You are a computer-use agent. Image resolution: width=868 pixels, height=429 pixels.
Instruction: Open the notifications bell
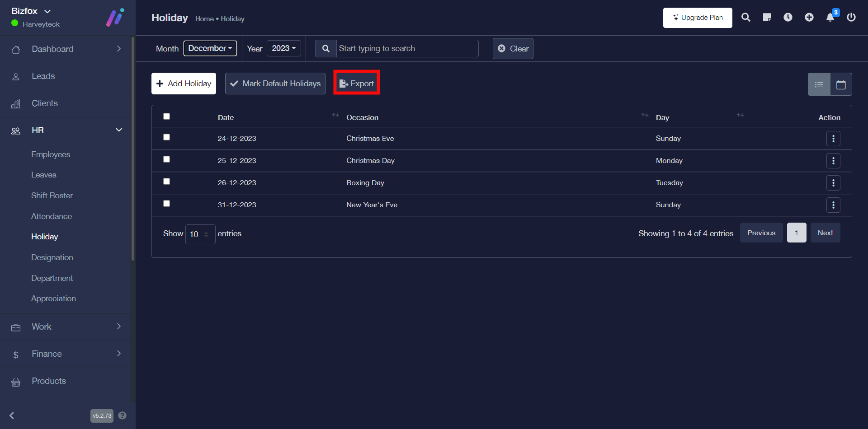[x=830, y=18]
